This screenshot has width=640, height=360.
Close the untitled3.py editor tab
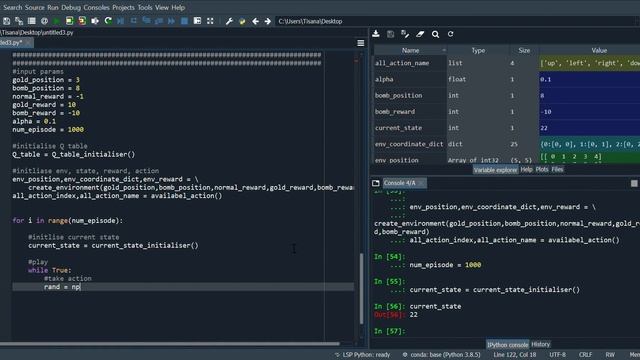(x=28, y=42)
